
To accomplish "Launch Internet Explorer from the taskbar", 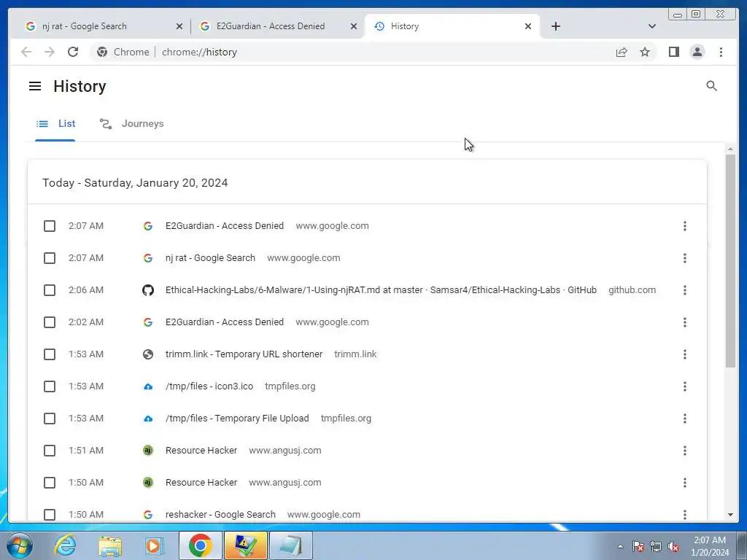I will click(65, 545).
